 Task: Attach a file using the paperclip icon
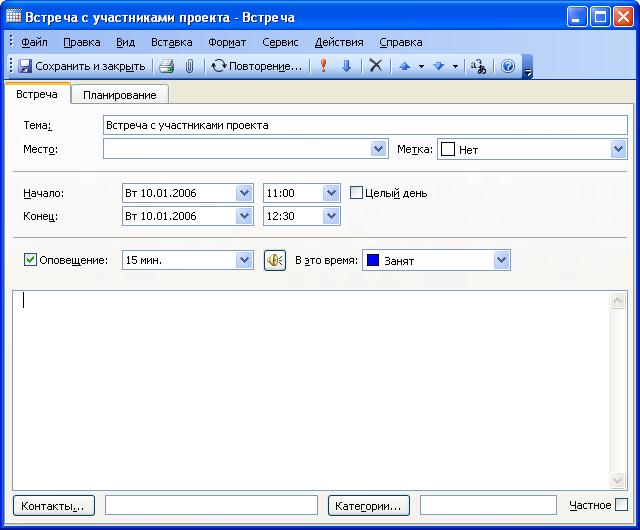(x=189, y=66)
